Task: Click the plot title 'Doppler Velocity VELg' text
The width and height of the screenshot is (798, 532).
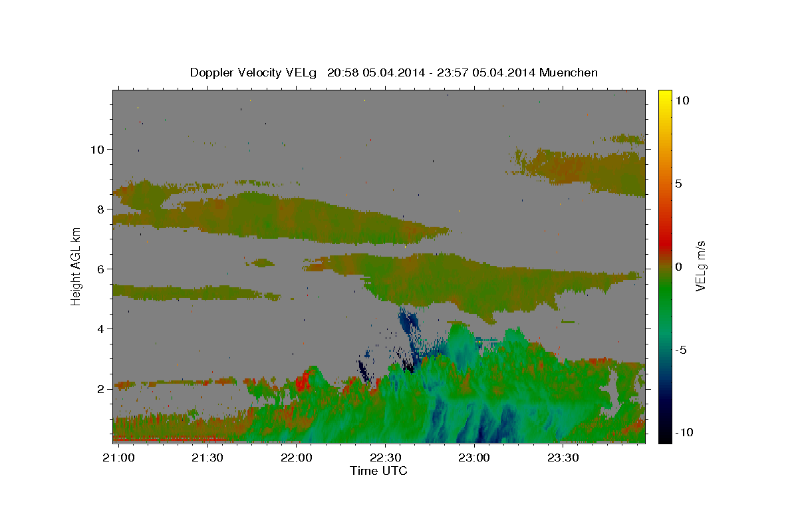Action: 255,72
